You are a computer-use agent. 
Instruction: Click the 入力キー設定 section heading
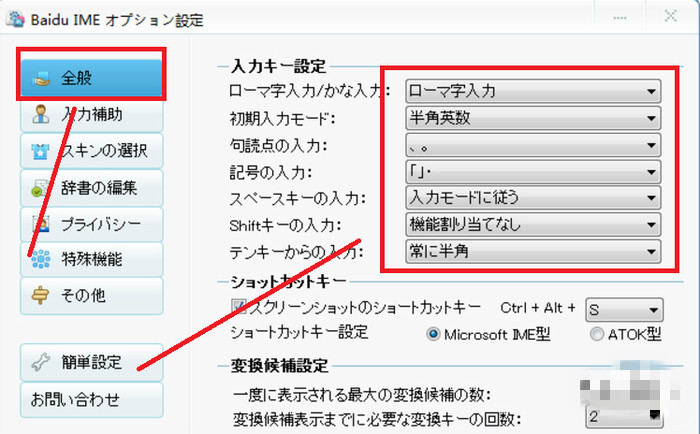279,67
